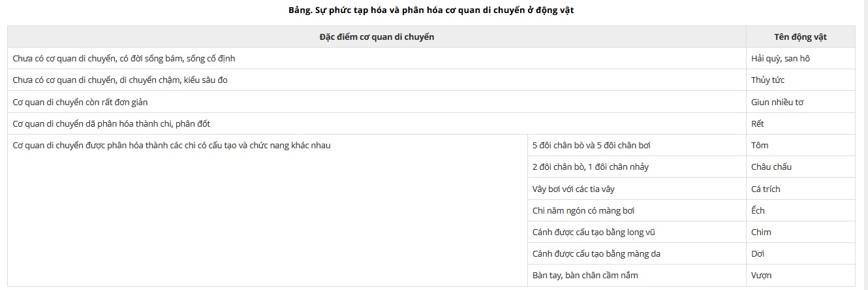
Task: Click the 'Vượn' animal cell
Action: pyautogui.click(x=801, y=275)
